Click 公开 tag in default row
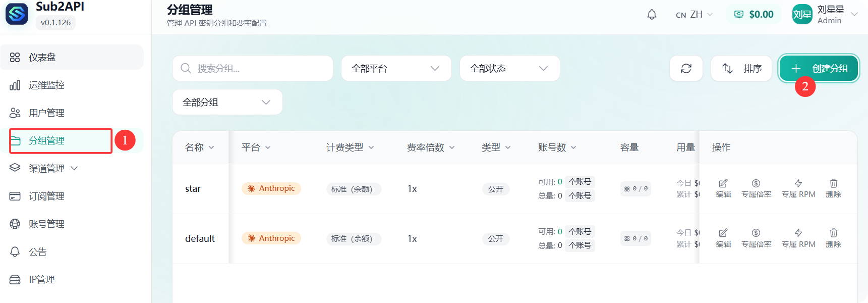The image size is (868, 303). [496, 238]
